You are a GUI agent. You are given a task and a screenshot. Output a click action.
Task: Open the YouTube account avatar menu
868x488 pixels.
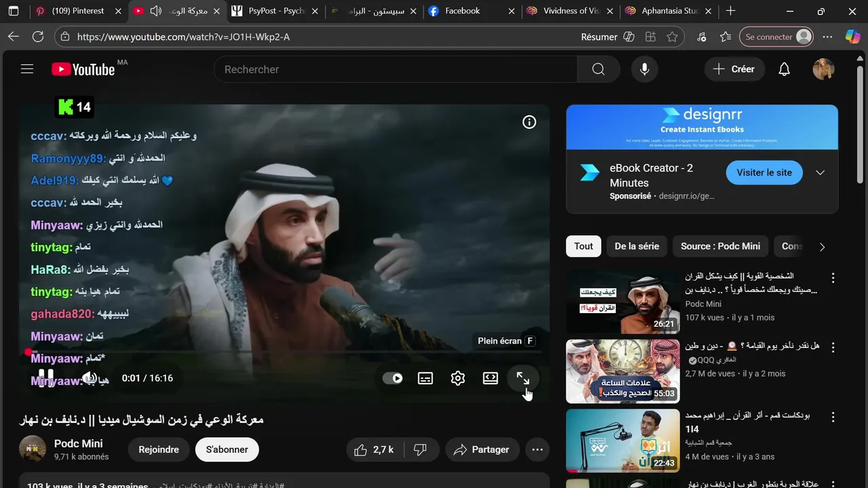[823, 69]
